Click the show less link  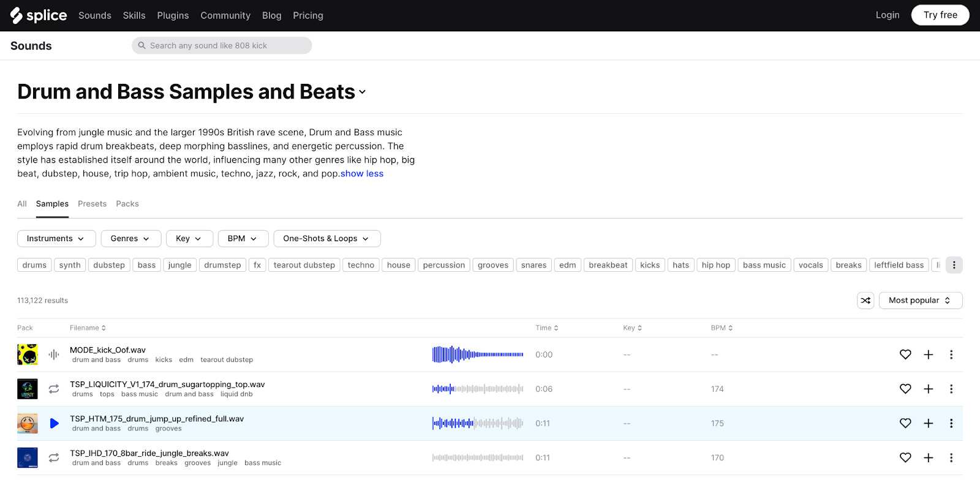click(x=362, y=174)
